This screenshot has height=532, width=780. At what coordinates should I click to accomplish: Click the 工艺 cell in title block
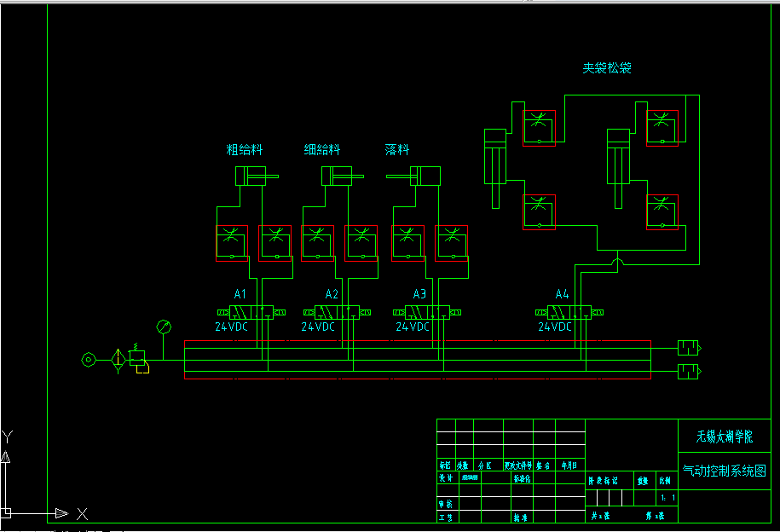[446, 518]
